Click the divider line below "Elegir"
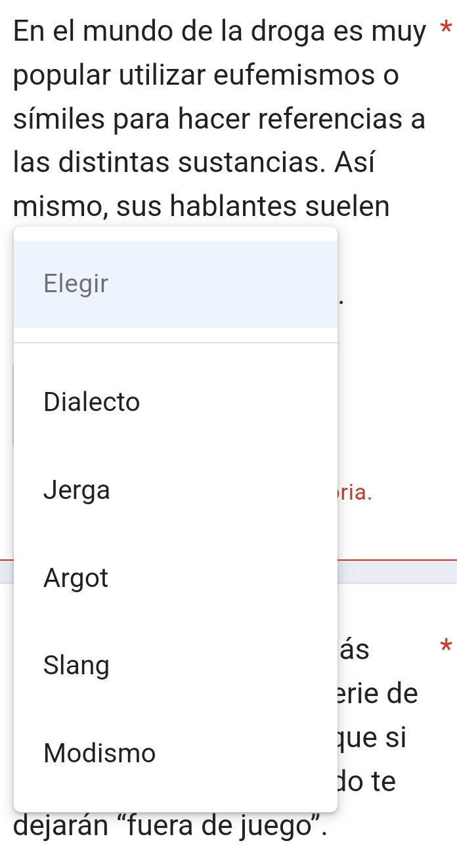The width and height of the screenshot is (457, 868). click(x=175, y=342)
